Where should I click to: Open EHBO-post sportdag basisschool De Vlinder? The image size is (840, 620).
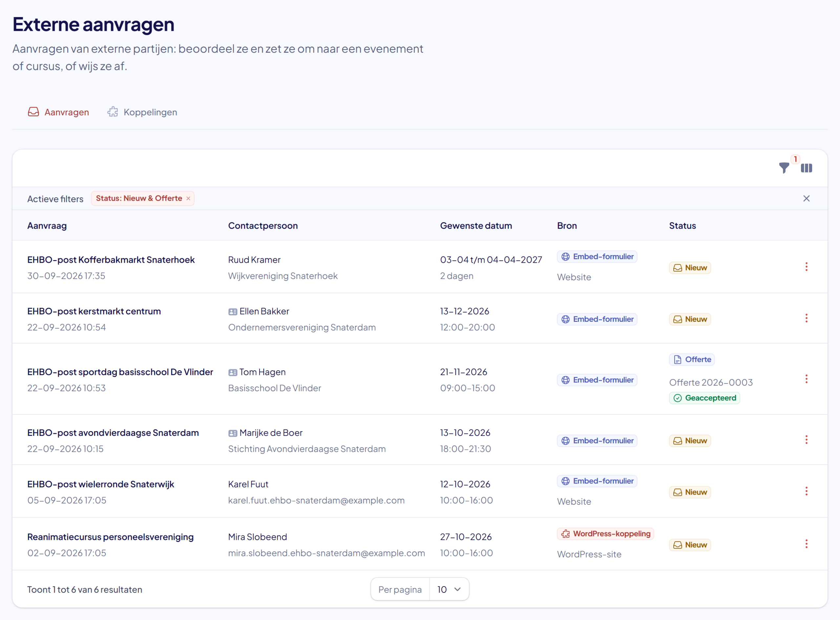[120, 372]
